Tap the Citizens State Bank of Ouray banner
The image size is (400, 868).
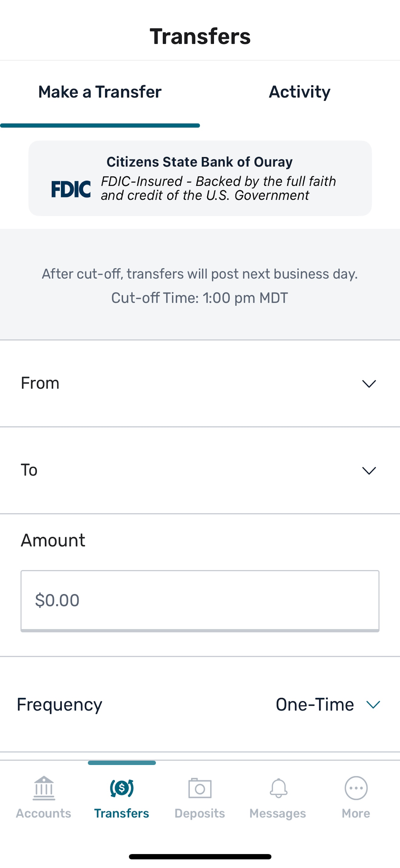click(200, 178)
